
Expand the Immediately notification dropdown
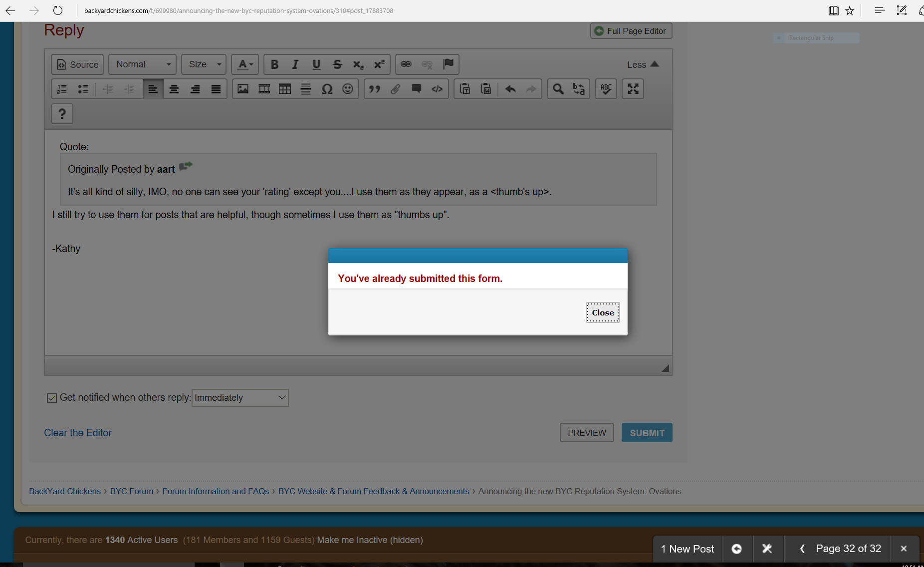pyautogui.click(x=240, y=398)
